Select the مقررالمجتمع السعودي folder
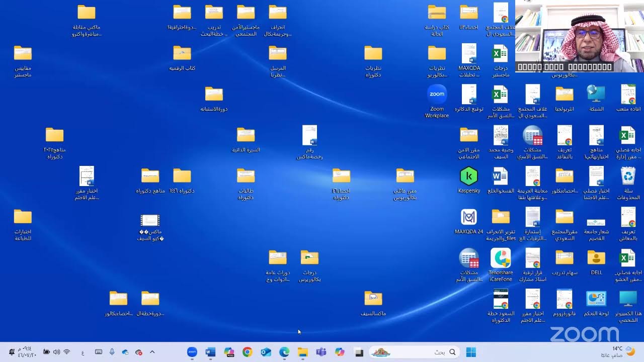Image resolution: width=644 pixels, height=362 pixels. [x=565, y=225]
